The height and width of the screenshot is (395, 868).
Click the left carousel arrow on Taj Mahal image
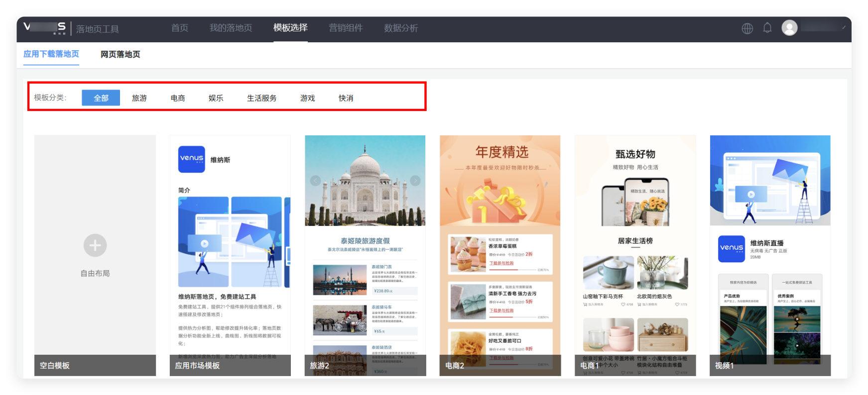(315, 181)
